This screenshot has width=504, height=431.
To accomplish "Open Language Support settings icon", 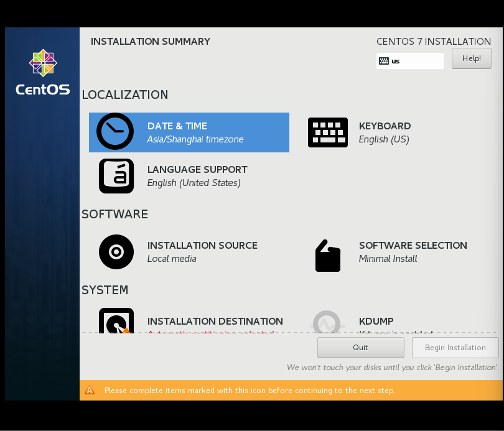I will point(116,176).
